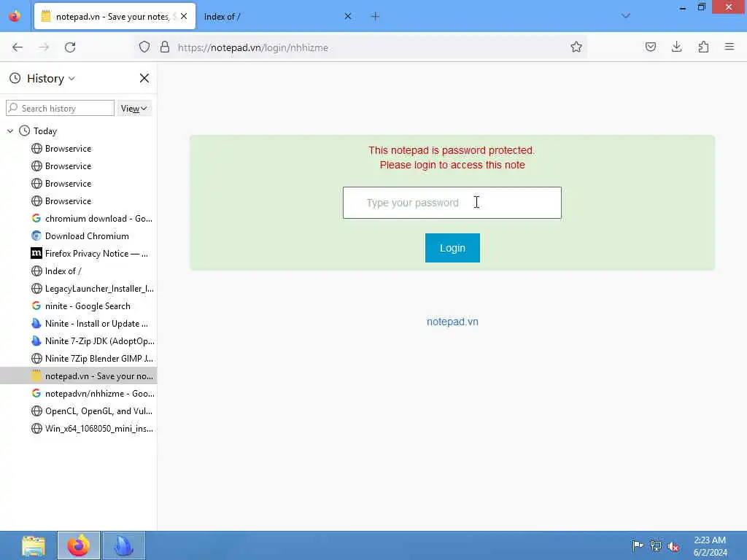The width and height of the screenshot is (747, 560).
Task: Open the taskbar clock showing 2:23 AM
Action: 710,546
